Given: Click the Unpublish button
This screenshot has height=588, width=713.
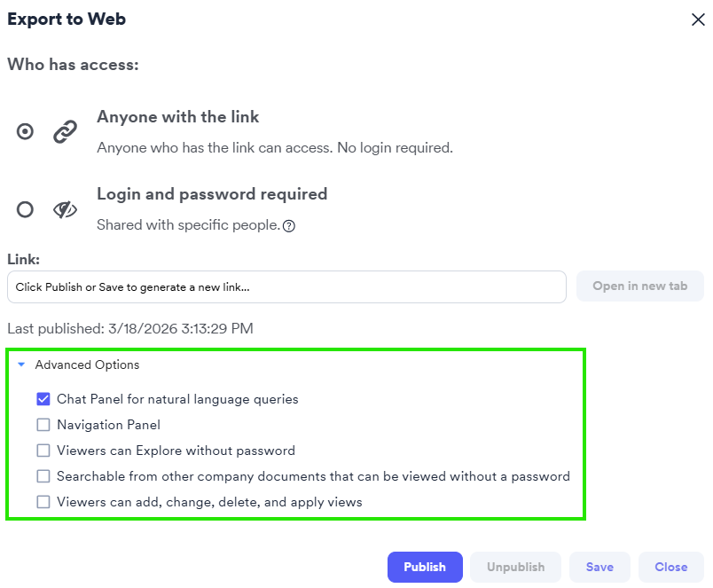Looking at the screenshot, I should tap(516, 567).
